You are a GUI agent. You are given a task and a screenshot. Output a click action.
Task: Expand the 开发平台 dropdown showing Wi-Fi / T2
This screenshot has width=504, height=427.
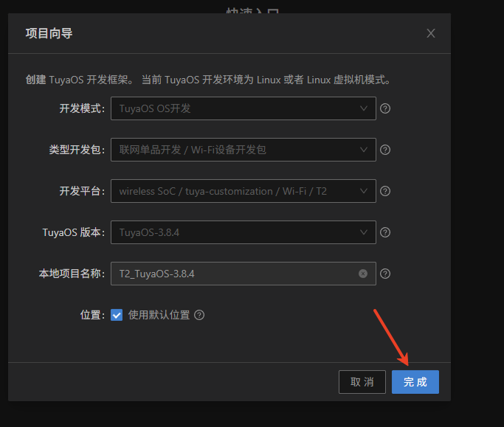244,191
